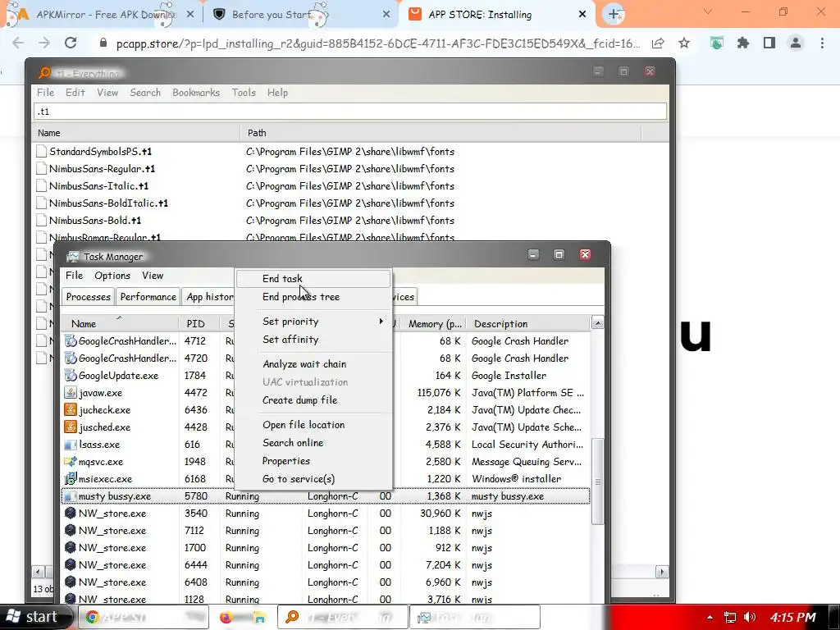Switch to Processes tab
This screenshot has width=840, height=630.
pyautogui.click(x=88, y=297)
